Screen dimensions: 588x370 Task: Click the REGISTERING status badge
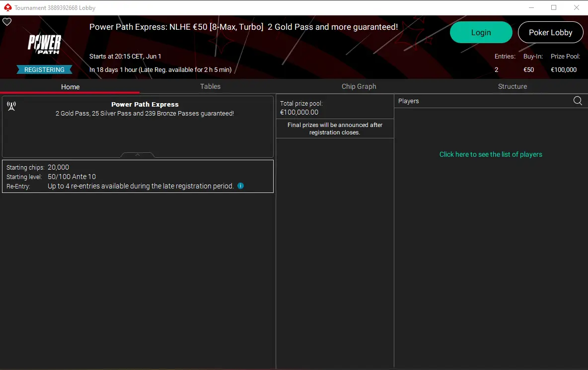[x=44, y=69]
